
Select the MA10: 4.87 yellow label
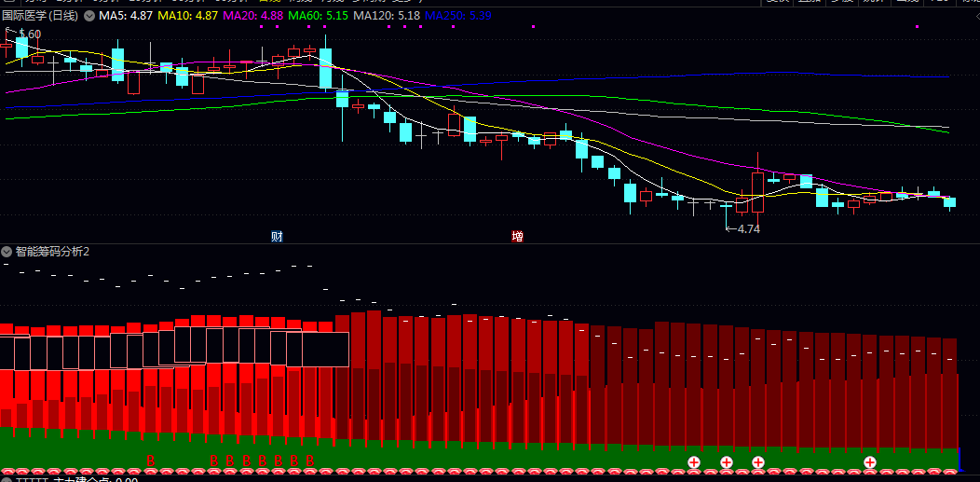click(187, 16)
